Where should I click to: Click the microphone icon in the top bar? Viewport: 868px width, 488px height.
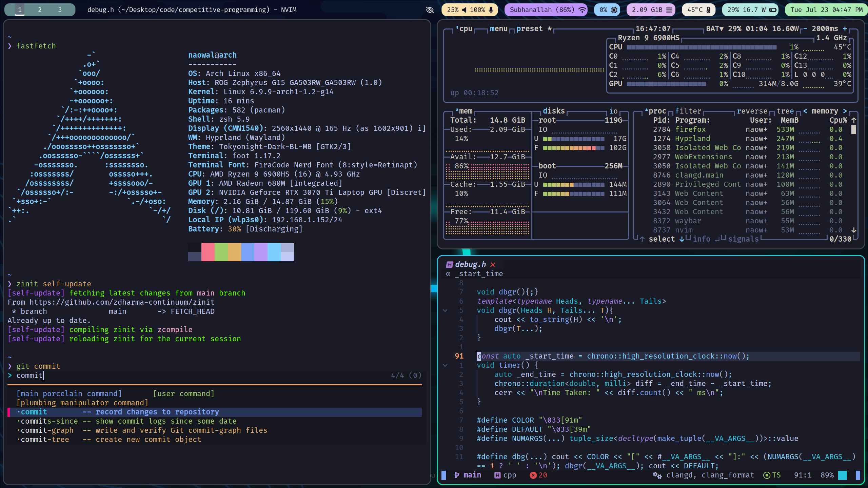[x=491, y=10]
